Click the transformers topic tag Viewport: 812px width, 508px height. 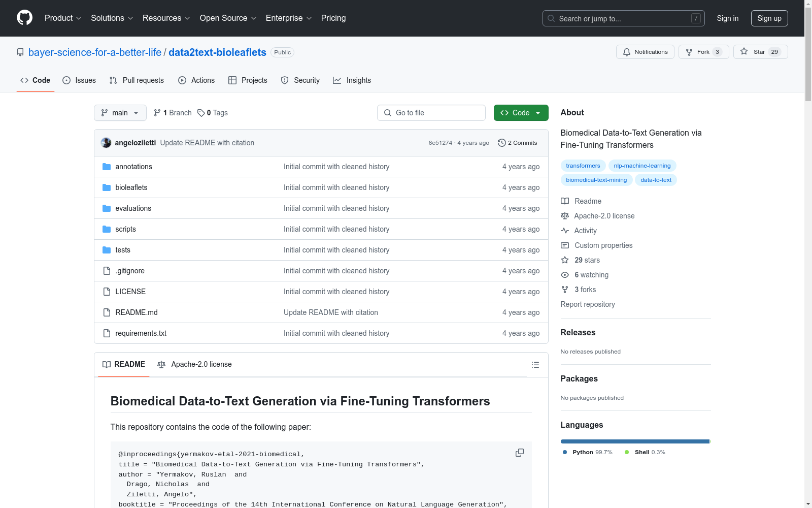tap(583, 166)
